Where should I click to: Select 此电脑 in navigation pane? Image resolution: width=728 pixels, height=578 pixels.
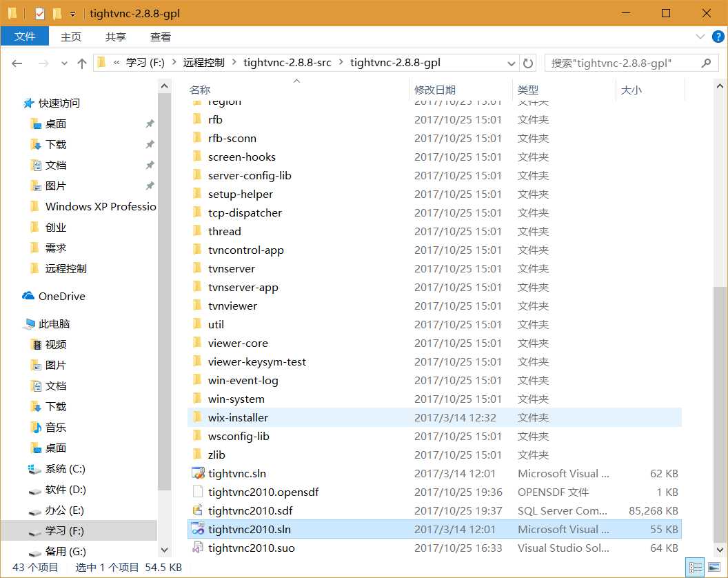[46, 324]
